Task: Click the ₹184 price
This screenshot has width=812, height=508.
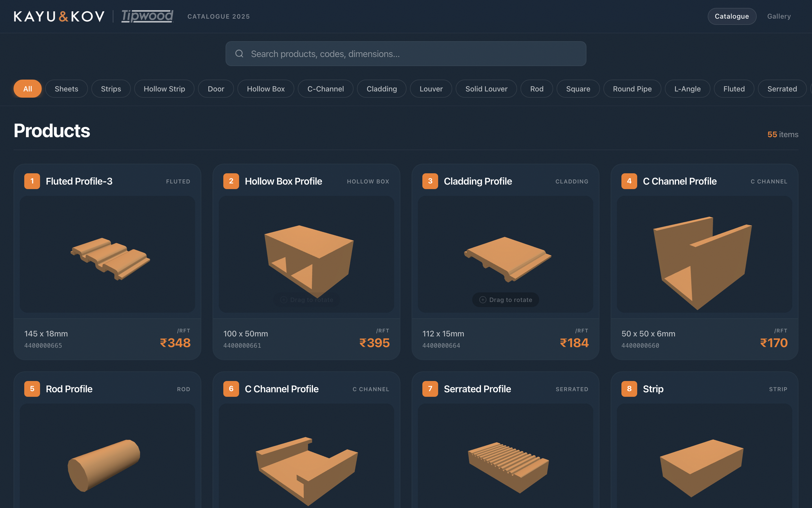Action: click(x=574, y=343)
